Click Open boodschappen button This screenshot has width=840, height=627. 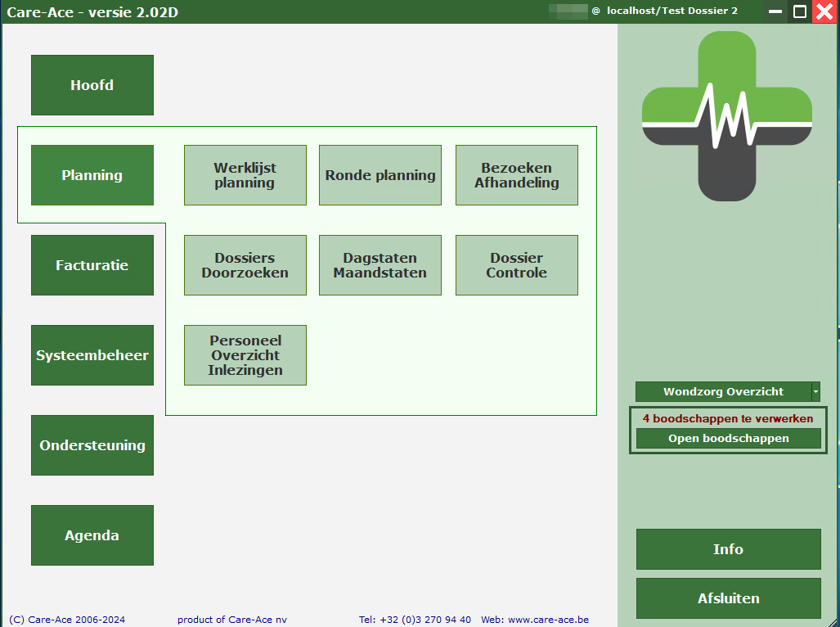click(x=728, y=439)
